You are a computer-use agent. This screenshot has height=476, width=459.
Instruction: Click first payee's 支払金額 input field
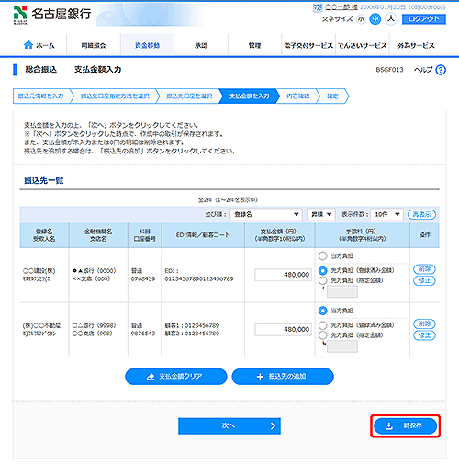pyautogui.click(x=283, y=275)
